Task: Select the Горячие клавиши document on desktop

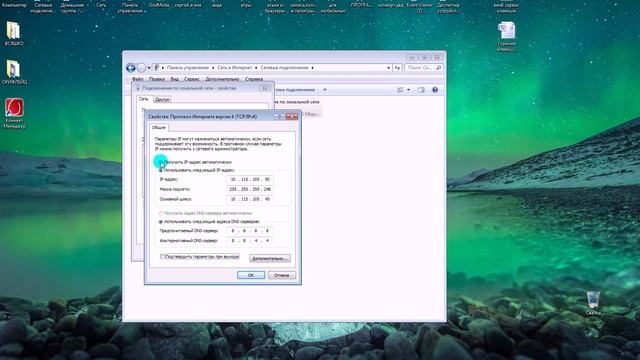Action: click(x=506, y=36)
